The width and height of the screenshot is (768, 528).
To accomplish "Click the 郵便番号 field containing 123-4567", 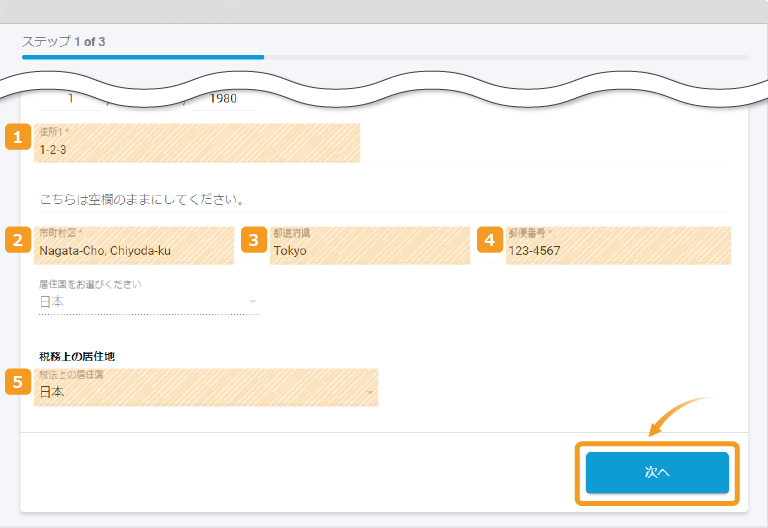I will tap(618, 245).
